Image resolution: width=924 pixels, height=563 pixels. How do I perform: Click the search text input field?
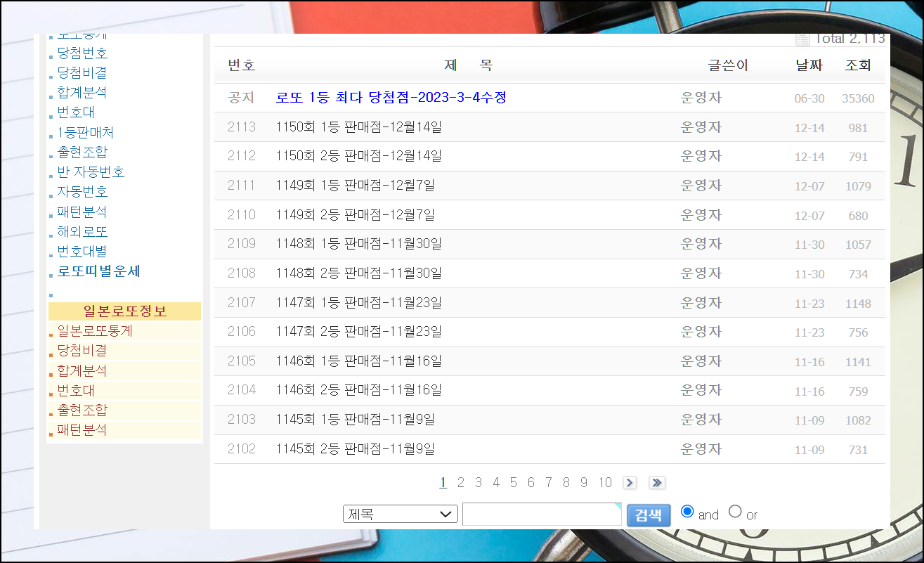point(542,514)
